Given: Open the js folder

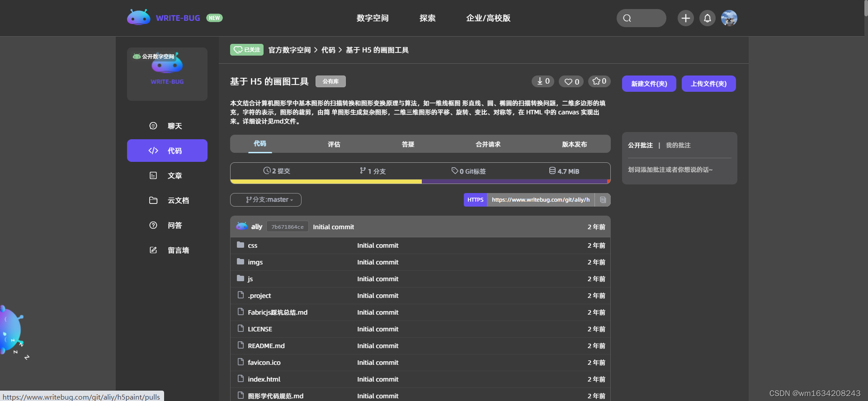Looking at the screenshot, I should 250,279.
